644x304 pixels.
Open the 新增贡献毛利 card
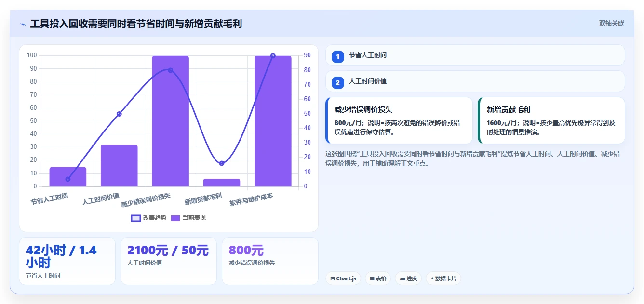pyautogui.click(x=551, y=120)
